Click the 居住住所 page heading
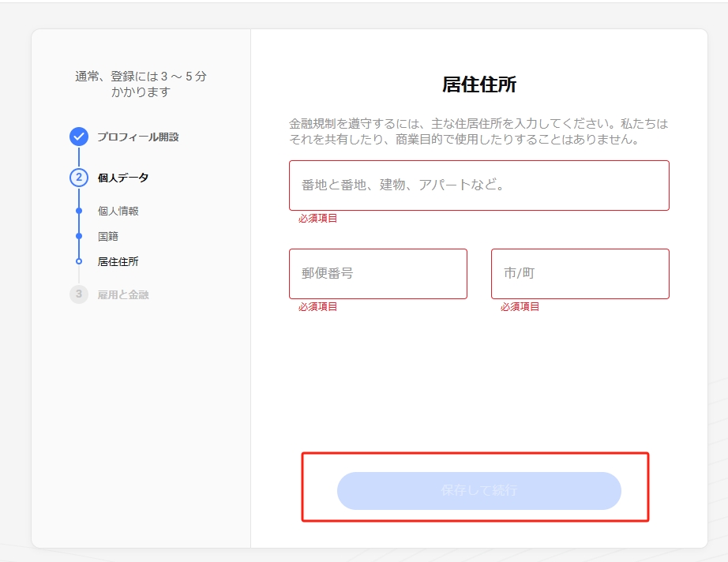The image size is (728, 562). 478,85
